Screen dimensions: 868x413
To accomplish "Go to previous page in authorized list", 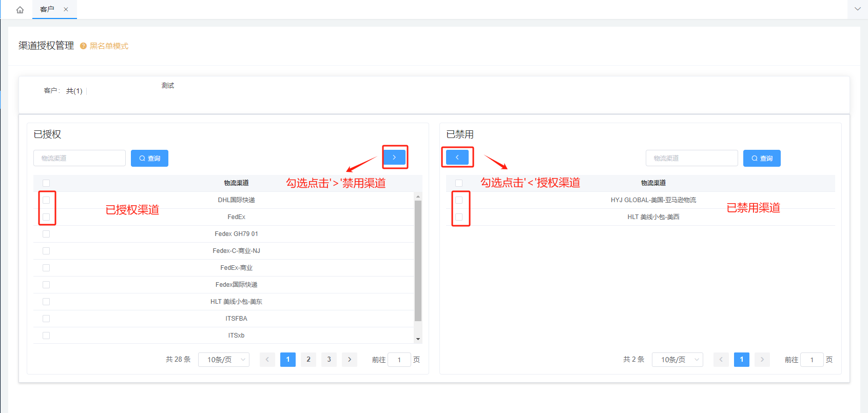I will click(267, 360).
